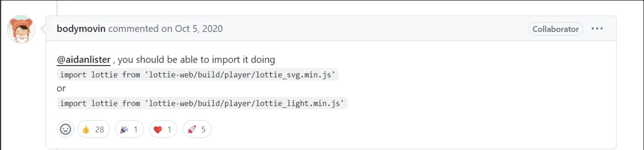Click the rocket reaction count 5
This screenshot has height=150, width=644.
click(203, 130)
